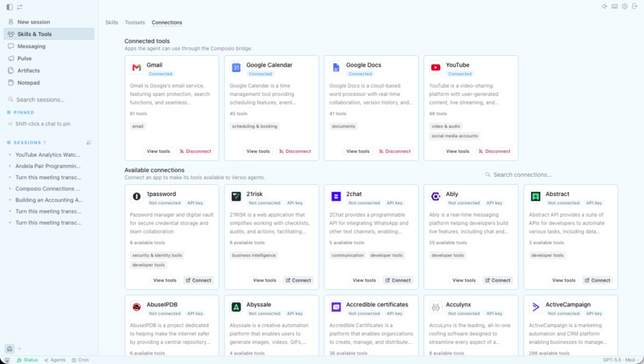Click GPT-5.5 Med model selector

click(x=621, y=360)
